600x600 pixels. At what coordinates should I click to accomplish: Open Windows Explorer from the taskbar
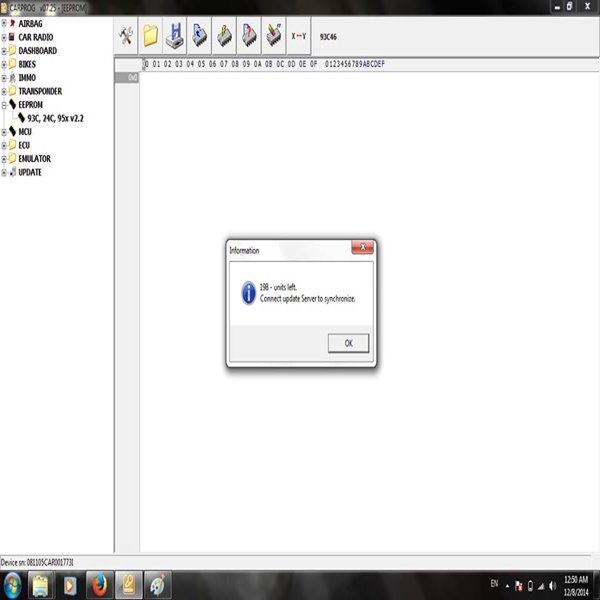(41, 585)
